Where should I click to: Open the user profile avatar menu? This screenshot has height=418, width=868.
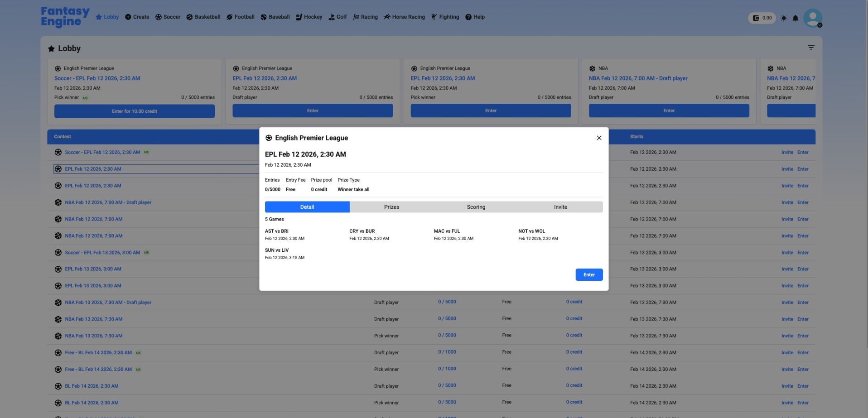(812, 18)
